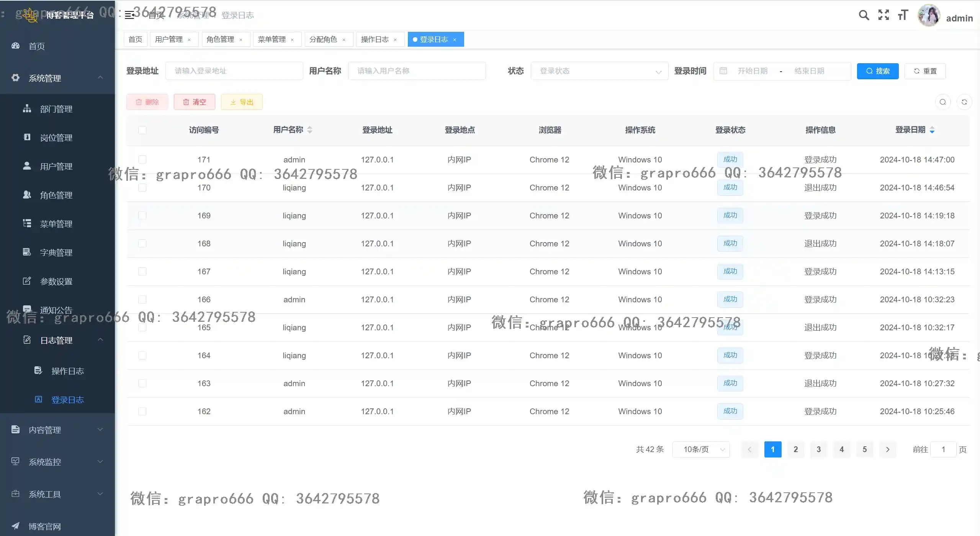Click the search magnifier icon in header
This screenshot has height=536, width=980.
click(x=864, y=15)
